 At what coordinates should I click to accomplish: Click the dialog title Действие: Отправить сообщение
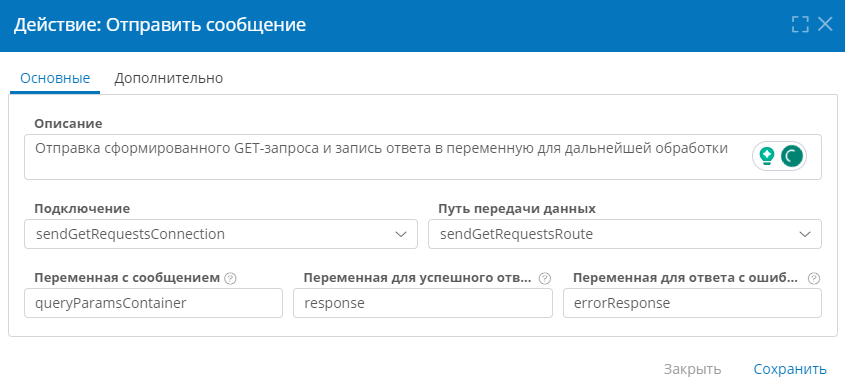click(160, 25)
